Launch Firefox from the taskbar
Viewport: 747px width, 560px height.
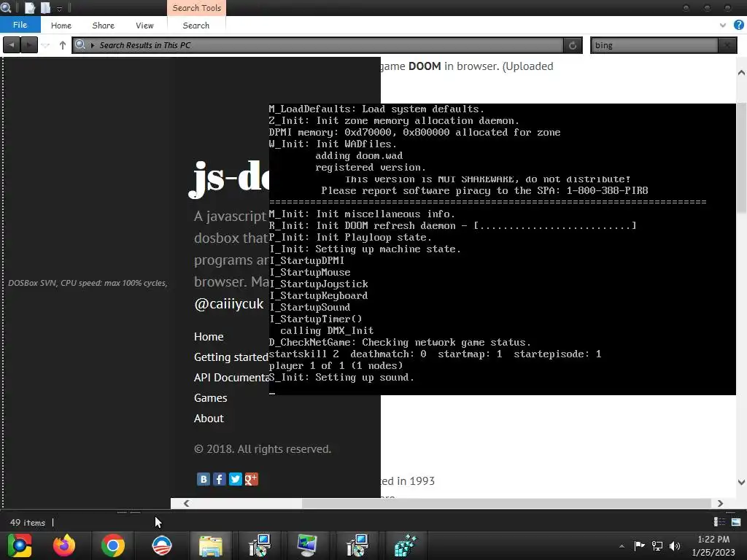[x=64, y=545]
